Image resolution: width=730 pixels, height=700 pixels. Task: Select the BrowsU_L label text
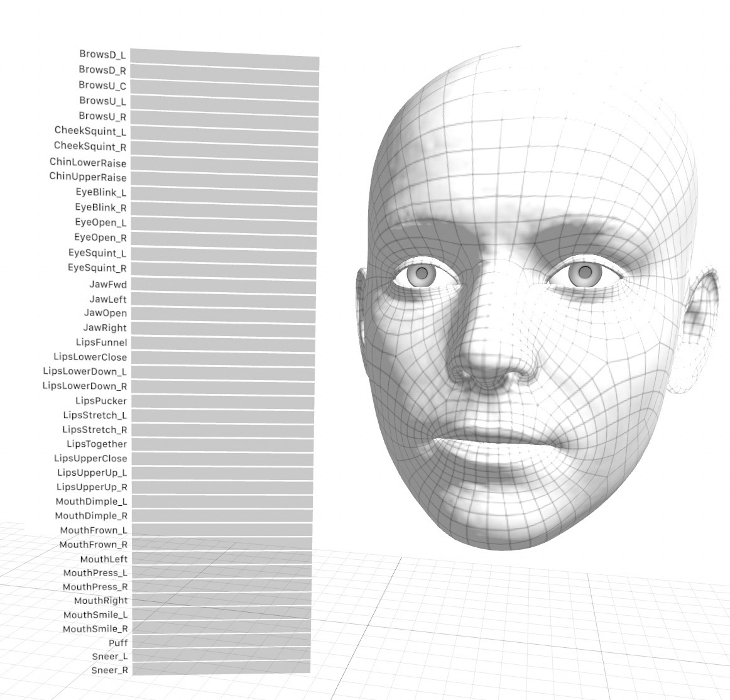(x=102, y=101)
